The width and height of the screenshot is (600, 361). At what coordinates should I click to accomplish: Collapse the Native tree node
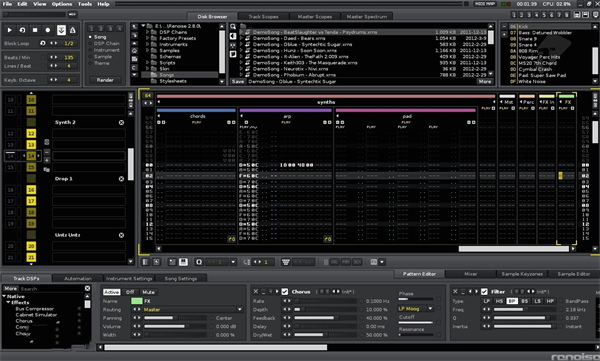pos(4,296)
